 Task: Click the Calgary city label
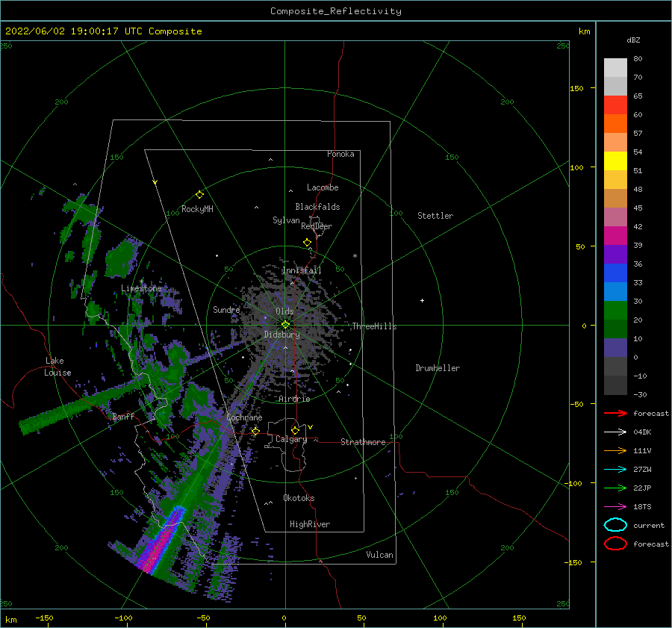click(291, 439)
